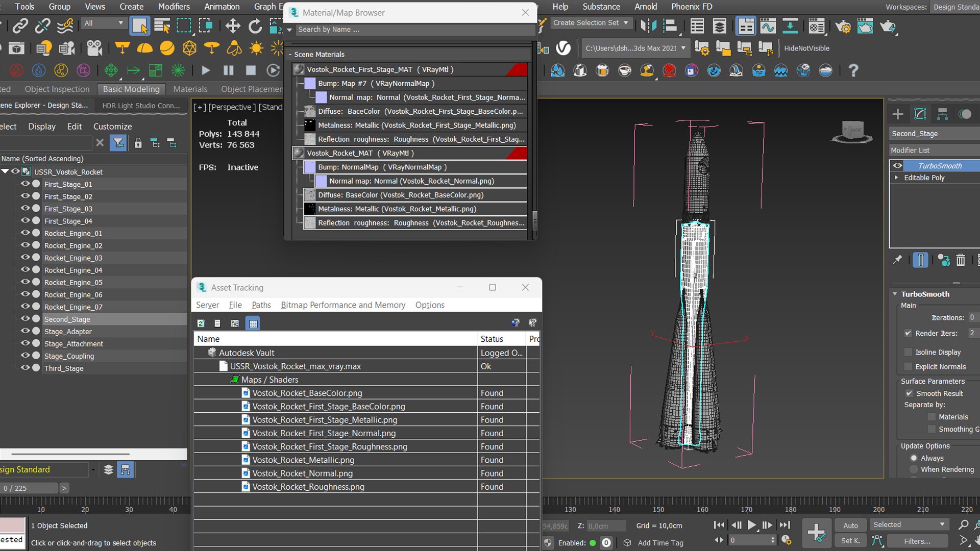Click object color swatch in status bar
980x551 pixels.
point(12,525)
